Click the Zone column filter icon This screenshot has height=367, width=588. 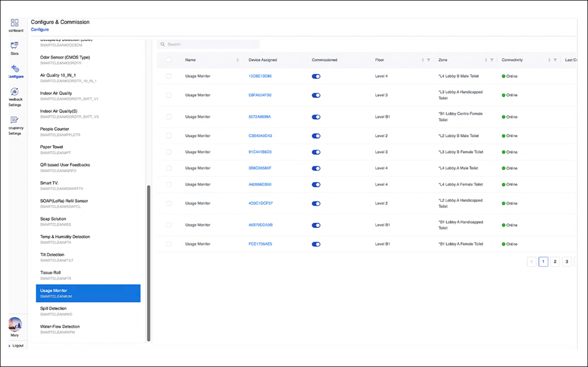pos(492,60)
